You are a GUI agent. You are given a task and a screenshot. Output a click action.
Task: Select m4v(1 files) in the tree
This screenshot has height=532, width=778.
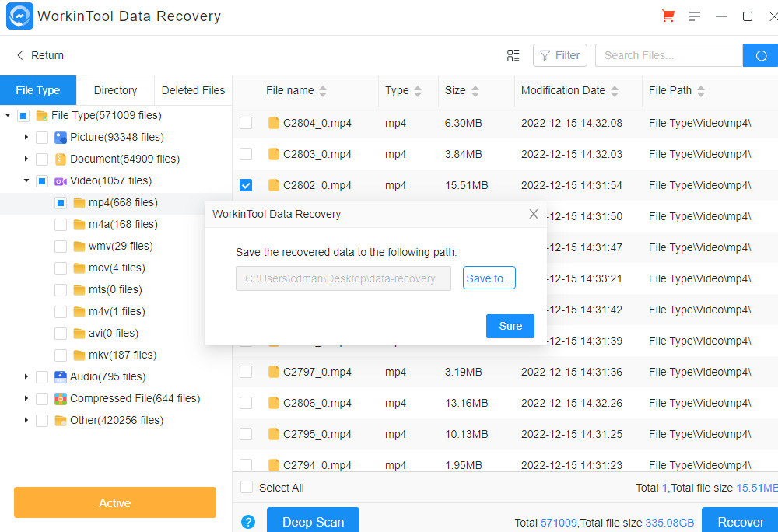tap(117, 312)
